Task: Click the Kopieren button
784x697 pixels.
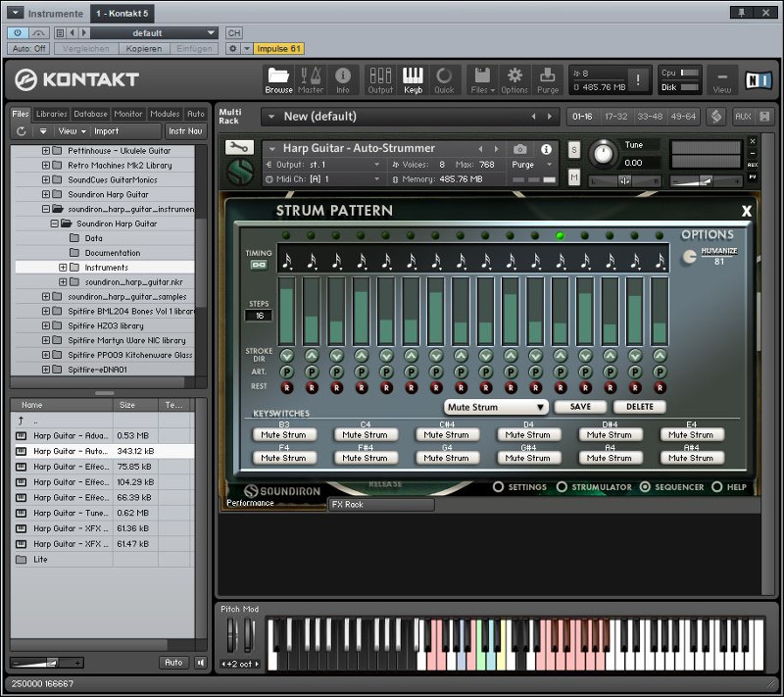Action: pyautogui.click(x=144, y=48)
